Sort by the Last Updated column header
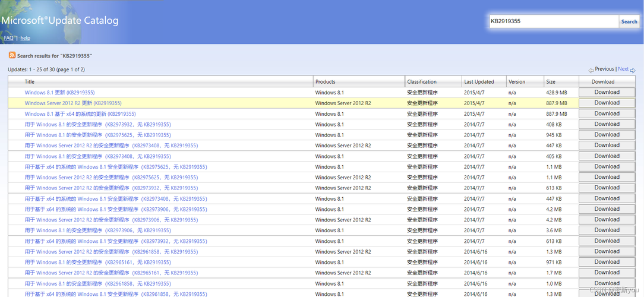This screenshot has width=644, height=297. pyautogui.click(x=479, y=82)
